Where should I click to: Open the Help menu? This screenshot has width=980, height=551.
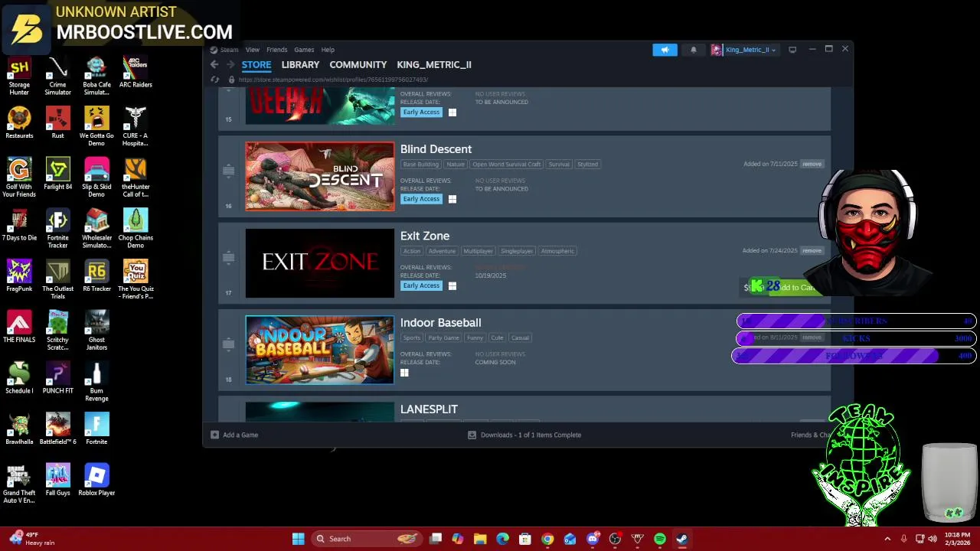(328, 50)
